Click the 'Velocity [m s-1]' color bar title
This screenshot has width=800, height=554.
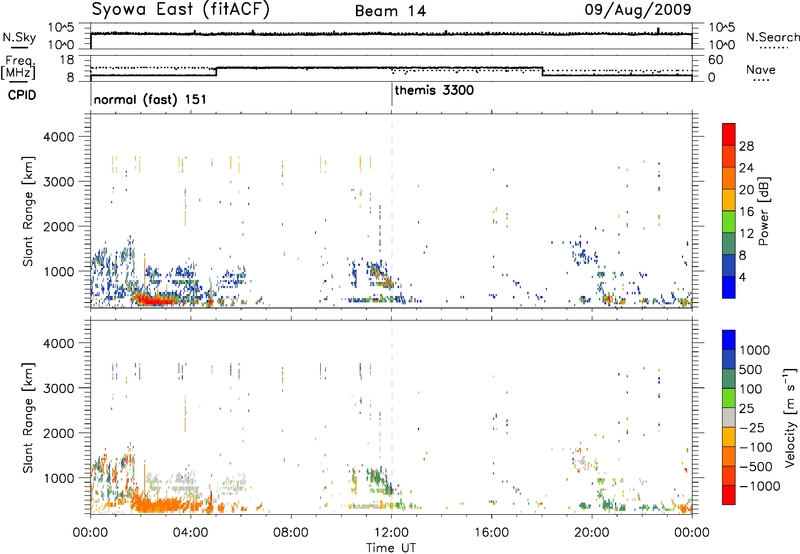(x=790, y=416)
